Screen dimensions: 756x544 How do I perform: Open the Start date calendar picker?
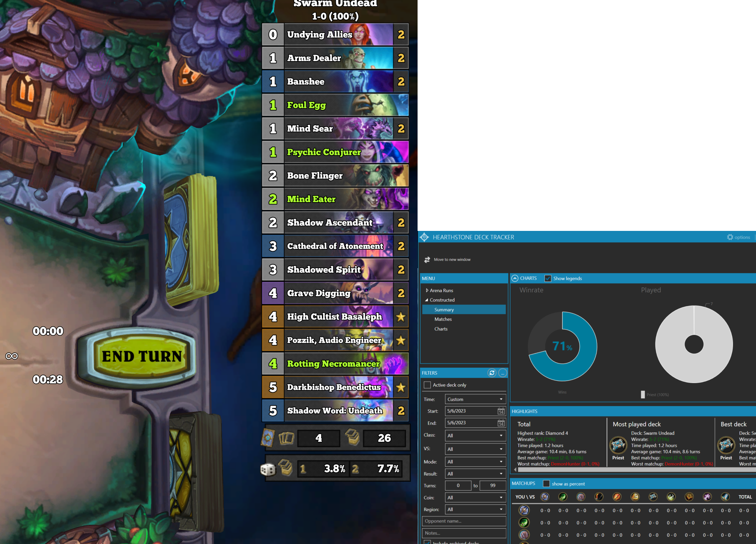click(501, 411)
